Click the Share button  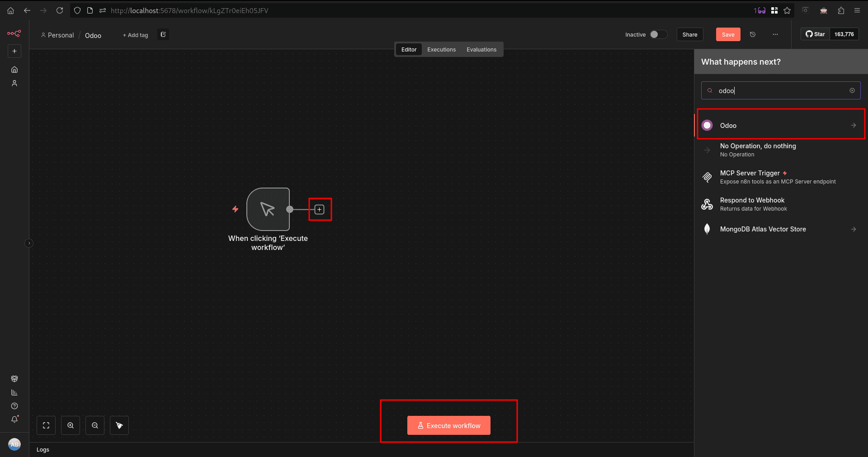(x=689, y=34)
